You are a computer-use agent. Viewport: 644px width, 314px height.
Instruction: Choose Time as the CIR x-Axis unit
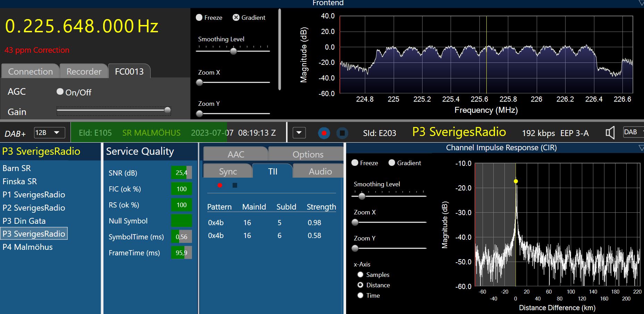[360, 296]
